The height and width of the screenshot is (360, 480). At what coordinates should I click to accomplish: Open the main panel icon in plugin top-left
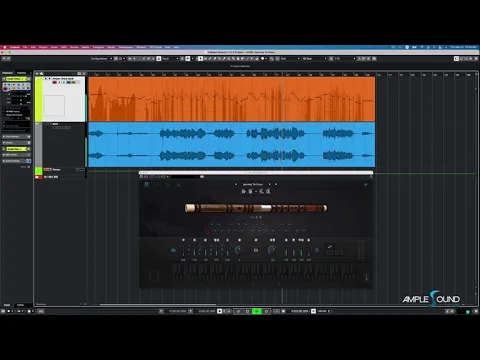pyautogui.click(x=146, y=184)
